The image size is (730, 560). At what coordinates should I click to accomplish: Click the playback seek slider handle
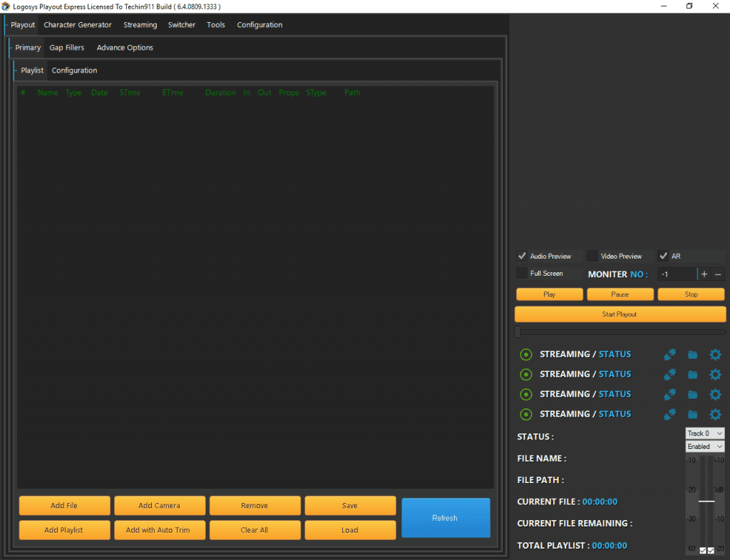[518, 331]
